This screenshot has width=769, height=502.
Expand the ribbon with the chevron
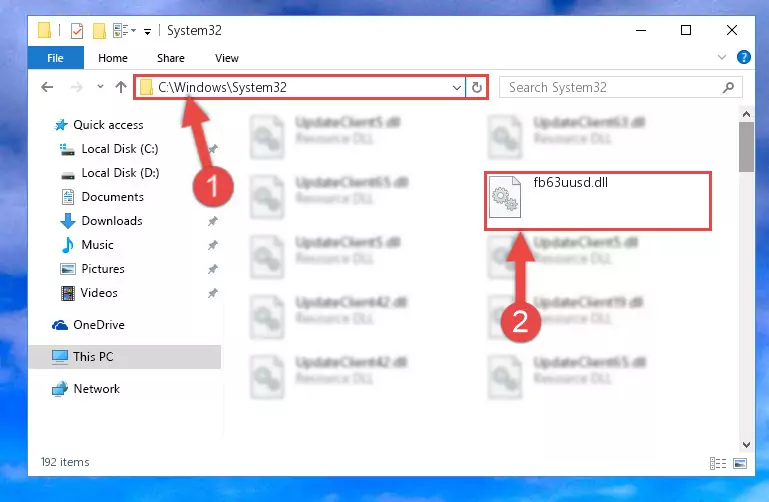coord(721,57)
